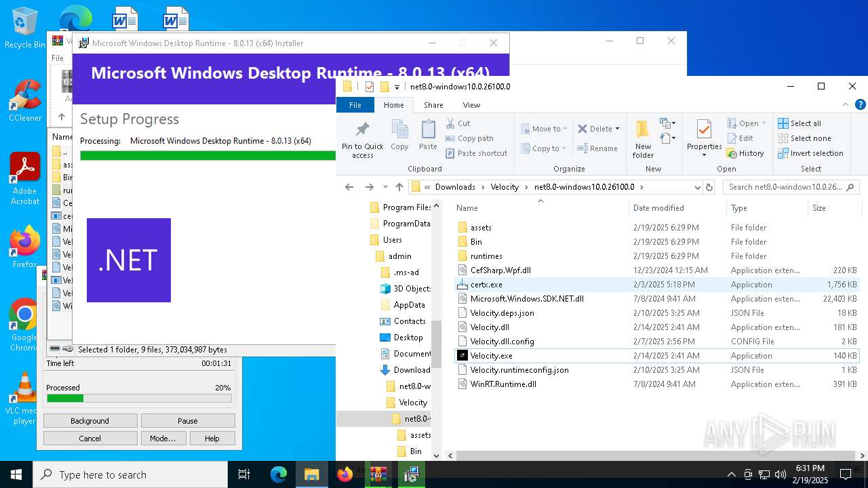Screen dimensions: 868x488
Task: Click Pause button in extraction dialog
Action: 188,421
